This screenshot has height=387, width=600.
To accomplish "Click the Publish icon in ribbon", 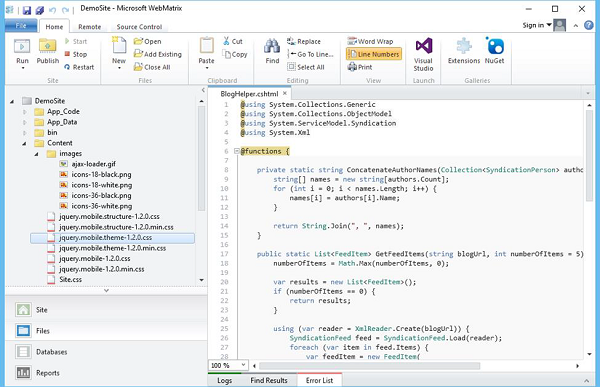I will point(47,46).
